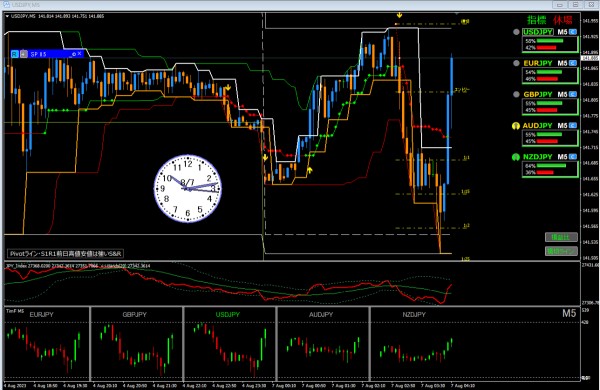Click the yellow arrow signal beside AUDJPY
The width and height of the screenshot is (600, 390).
(x=516, y=126)
